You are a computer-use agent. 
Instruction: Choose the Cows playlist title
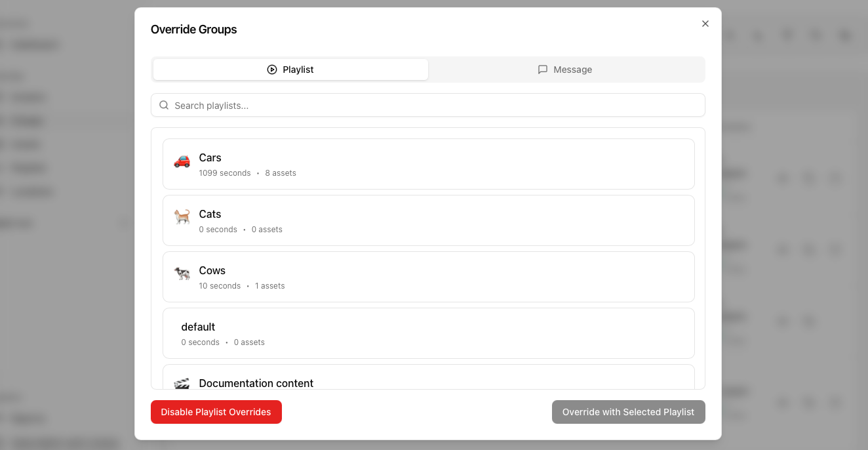click(x=212, y=270)
